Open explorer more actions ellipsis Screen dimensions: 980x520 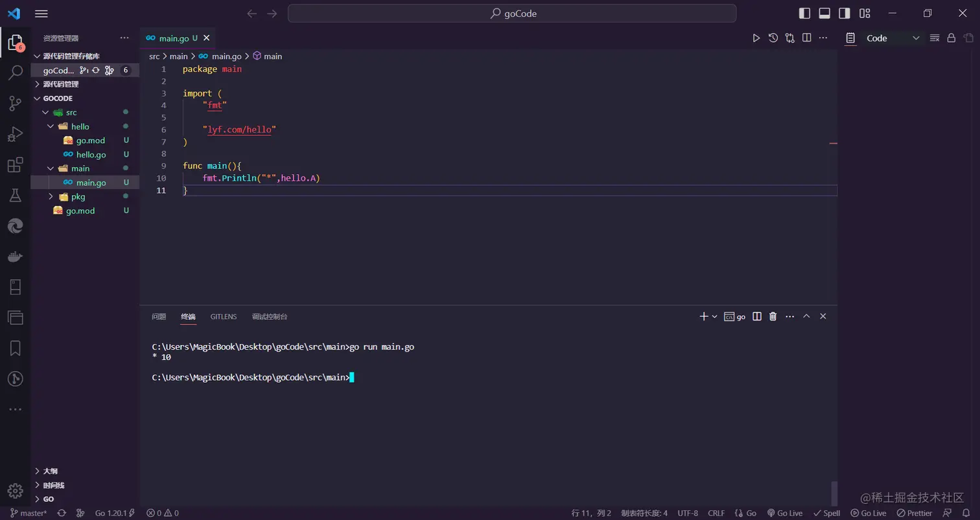click(x=124, y=38)
